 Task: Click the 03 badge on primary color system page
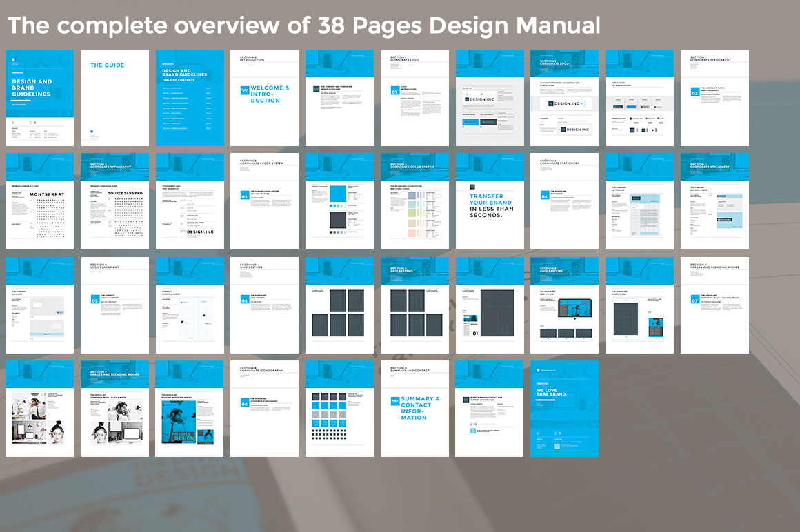(x=244, y=196)
